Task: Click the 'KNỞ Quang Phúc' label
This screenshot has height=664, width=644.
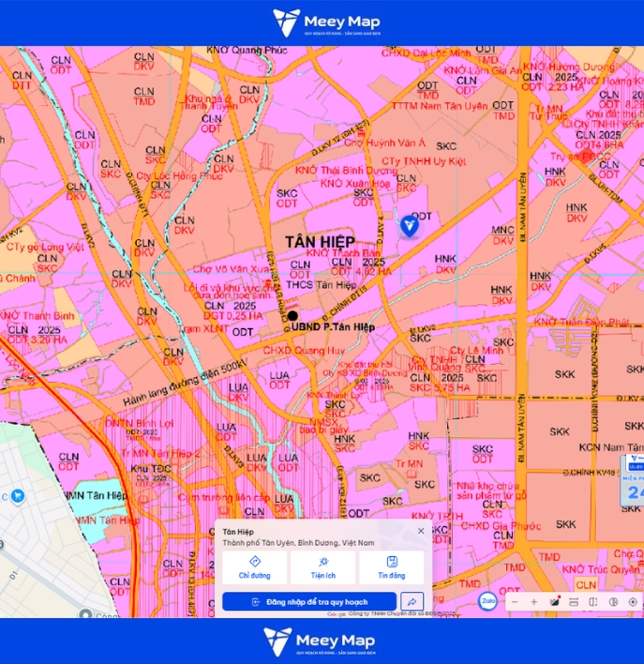Action: coord(247,51)
